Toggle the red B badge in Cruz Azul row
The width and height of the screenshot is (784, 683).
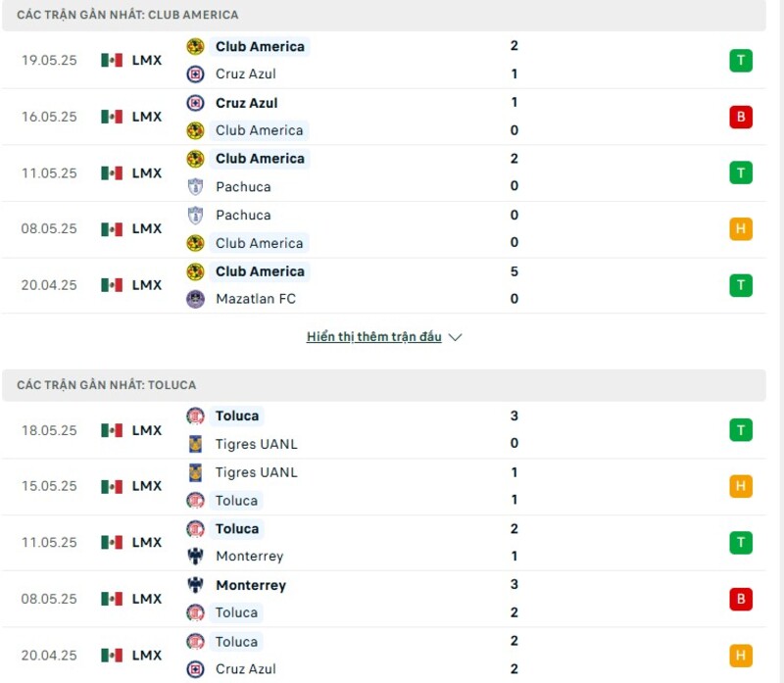[x=741, y=116]
